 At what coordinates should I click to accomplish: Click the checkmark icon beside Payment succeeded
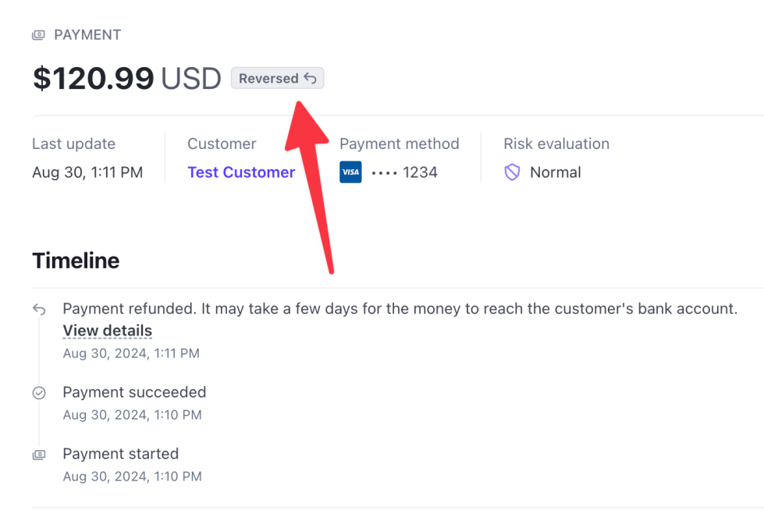pyautogui.click(x=39, y=393)
